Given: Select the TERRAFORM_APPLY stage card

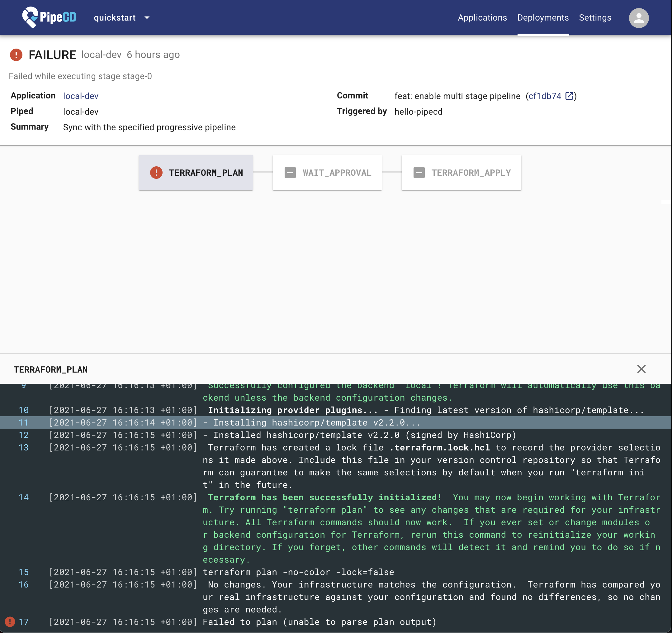Looking at the screenshot, I should [x=461, y=173].
